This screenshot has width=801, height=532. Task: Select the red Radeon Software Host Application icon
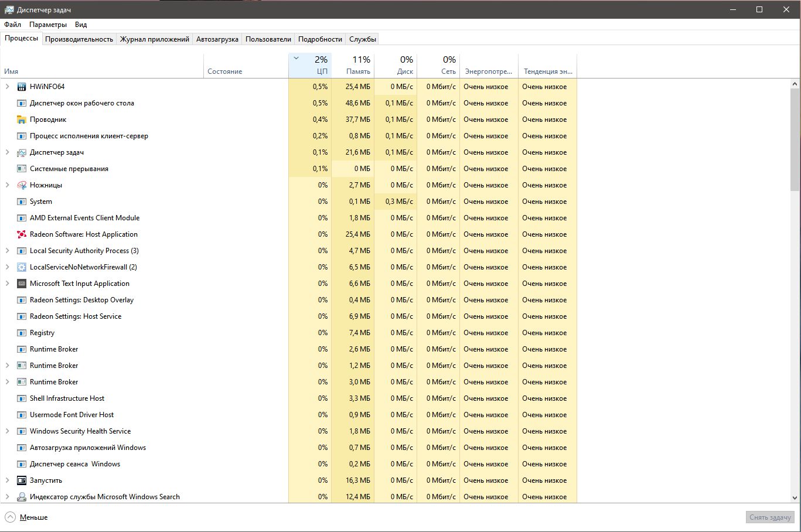pyautogui.click(x=22, y=234)
